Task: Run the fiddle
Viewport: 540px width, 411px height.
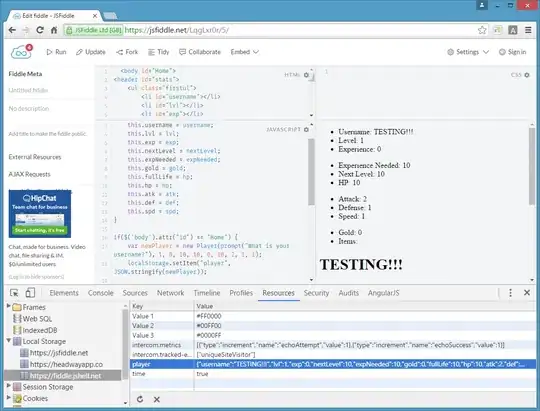Action: coord(56,52)
